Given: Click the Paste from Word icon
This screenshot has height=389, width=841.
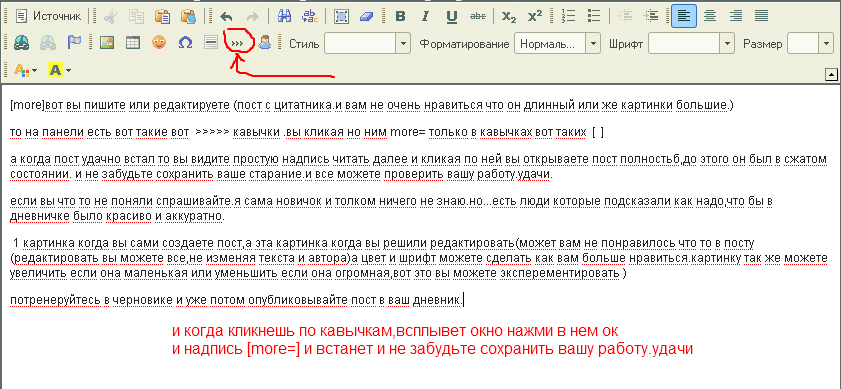Looking at the screenshot, I should (x=188, y=16).
